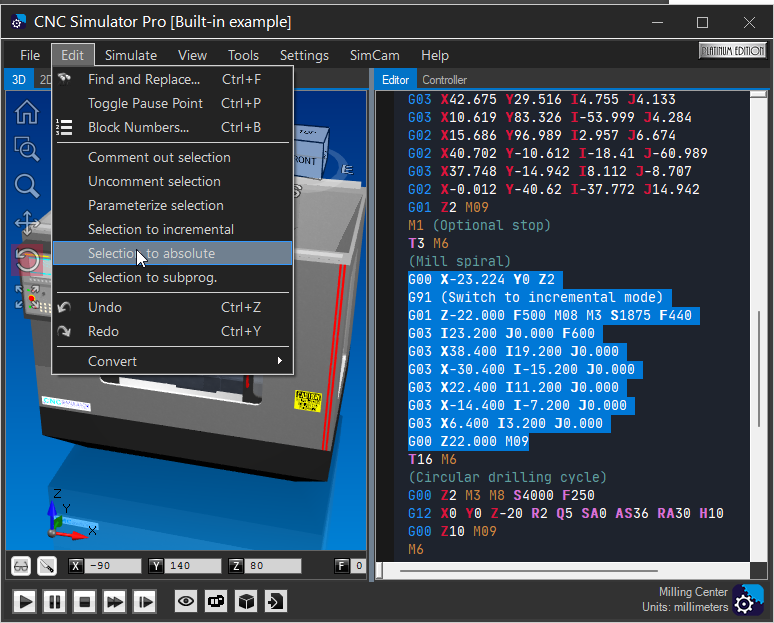The image size is (774, 623).
Task: Click the Block Numbers list icon
Action: (x=64, y=127)
